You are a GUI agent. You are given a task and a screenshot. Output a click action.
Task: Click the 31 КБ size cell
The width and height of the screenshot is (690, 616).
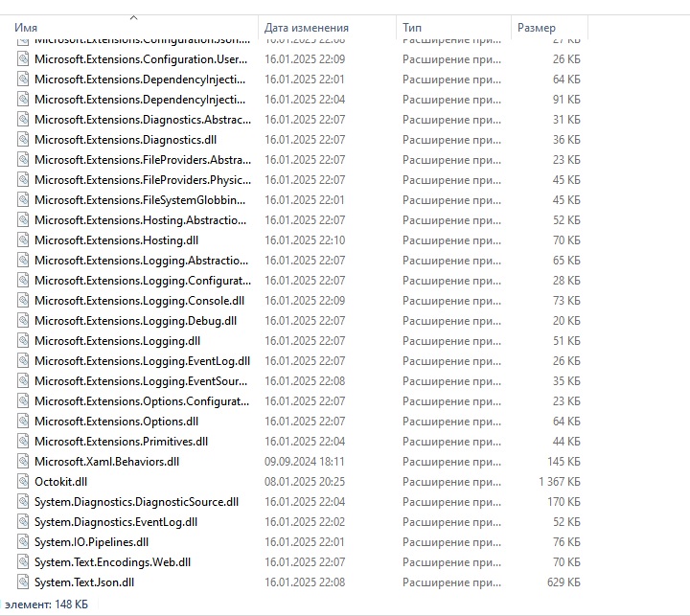coord(566,119)
